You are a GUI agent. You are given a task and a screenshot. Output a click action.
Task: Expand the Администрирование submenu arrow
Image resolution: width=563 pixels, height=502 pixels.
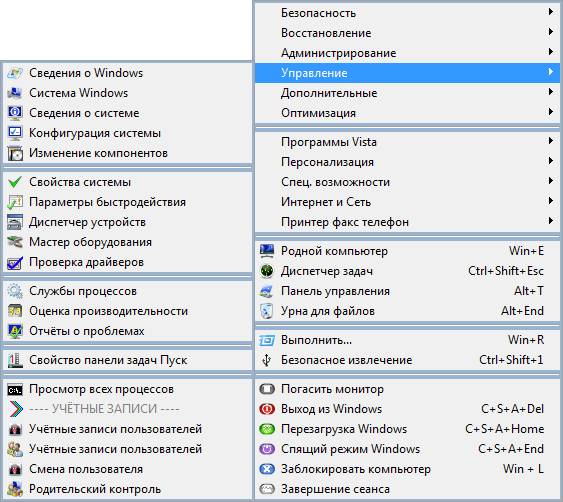coord(551,52)
